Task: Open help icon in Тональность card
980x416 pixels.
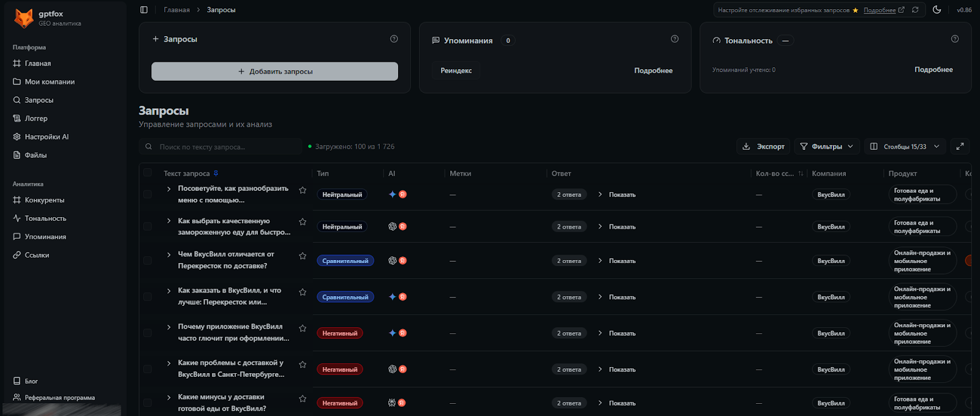Action: pyautogui.click(x=954, y=39)
